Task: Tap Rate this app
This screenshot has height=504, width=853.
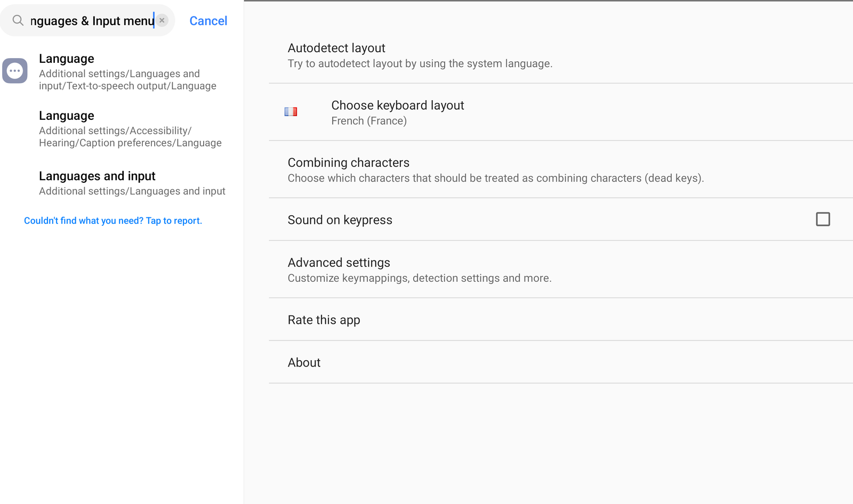Action: tap(324, 320)
